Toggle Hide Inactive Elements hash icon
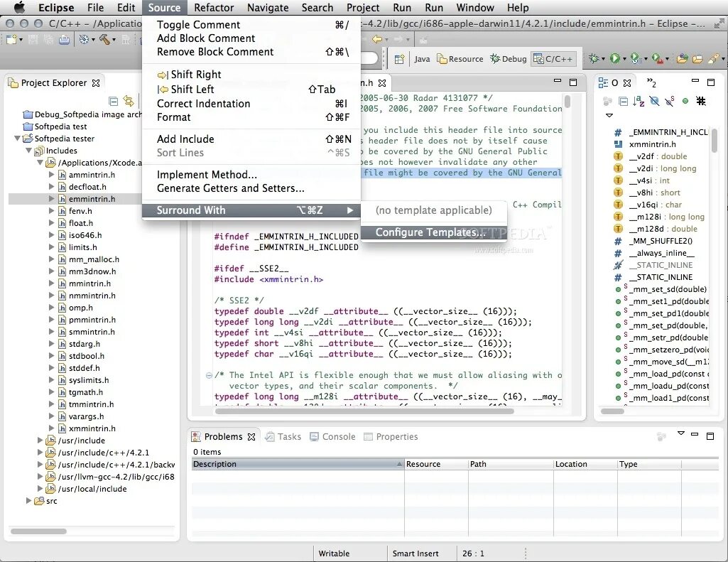 click(x=701, y=101)
